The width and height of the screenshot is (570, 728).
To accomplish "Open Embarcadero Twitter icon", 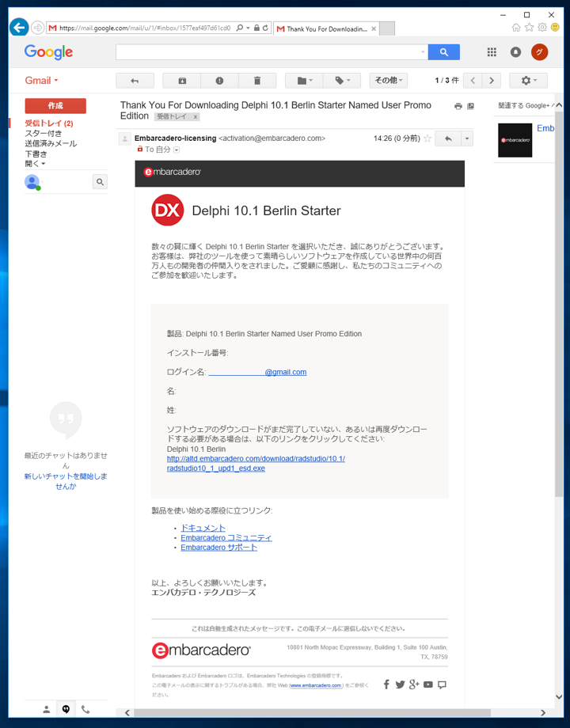I will pos(400,684).
